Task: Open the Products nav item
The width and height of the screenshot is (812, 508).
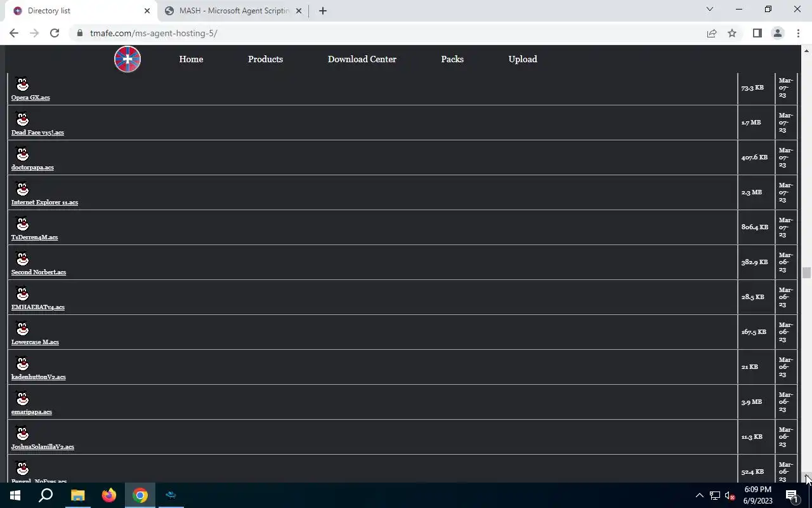Action: click(265, 59)
